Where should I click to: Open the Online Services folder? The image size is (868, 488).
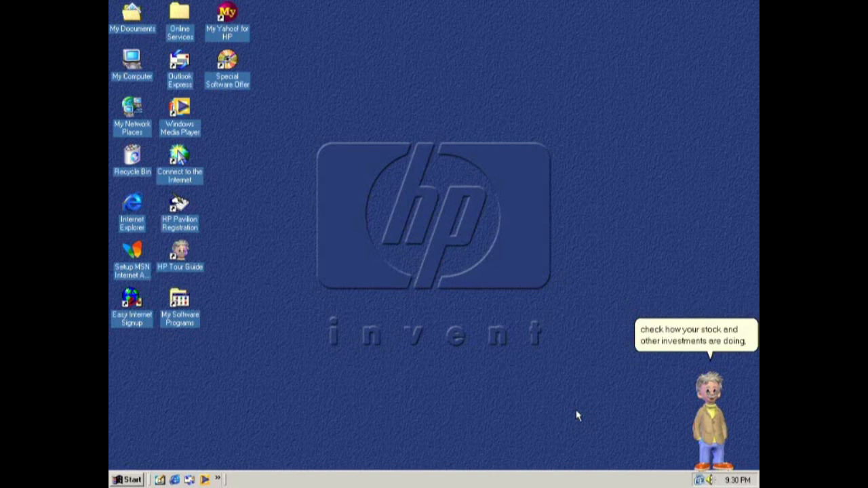180,21
